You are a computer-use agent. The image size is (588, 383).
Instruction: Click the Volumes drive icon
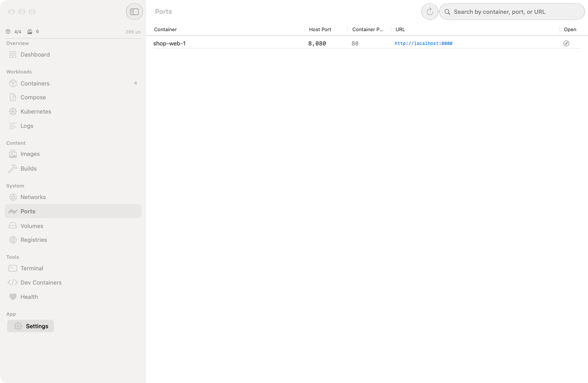(13, 226)
